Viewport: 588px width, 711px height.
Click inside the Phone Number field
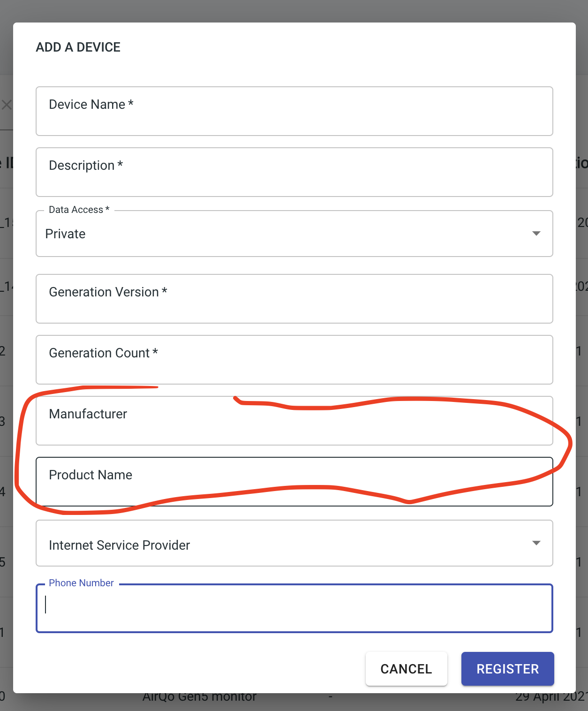pos(294,608)
